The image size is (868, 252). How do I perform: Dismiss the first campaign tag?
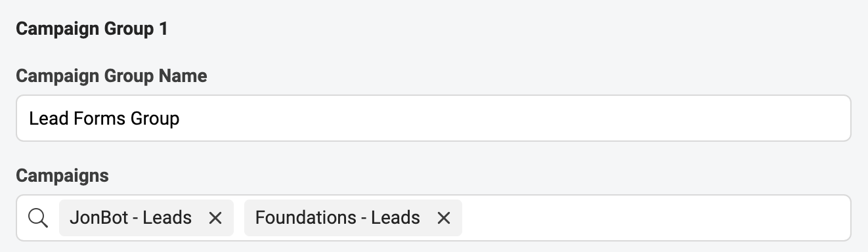pos(215,218)
